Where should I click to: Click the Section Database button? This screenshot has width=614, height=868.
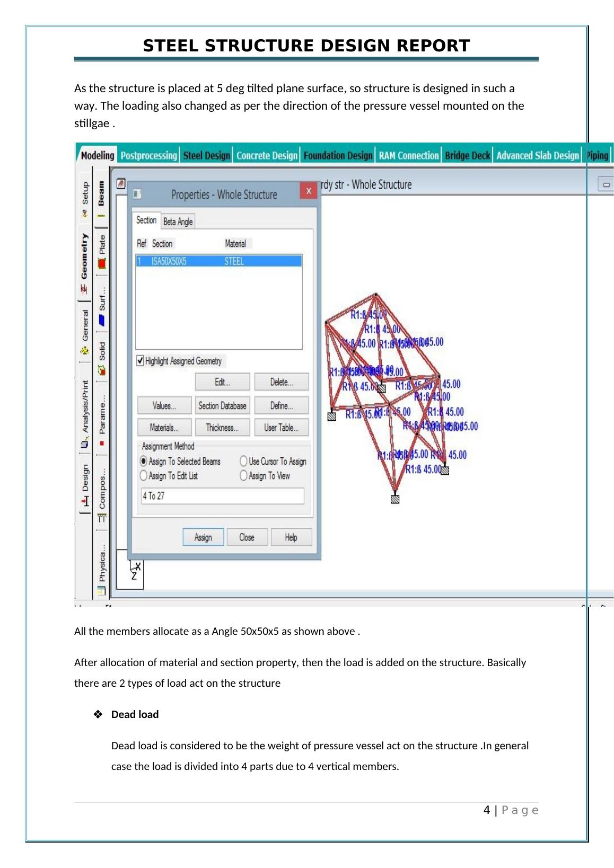[x=222, y=406]
